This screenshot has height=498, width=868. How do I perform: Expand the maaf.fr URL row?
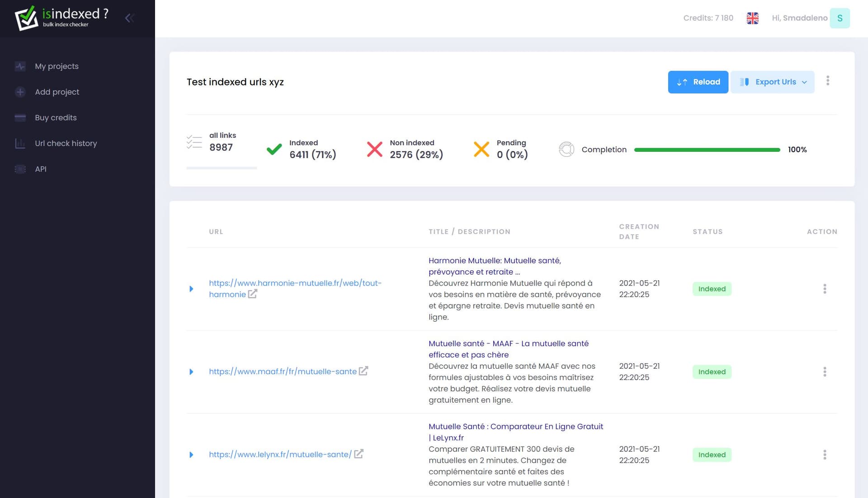191,372
